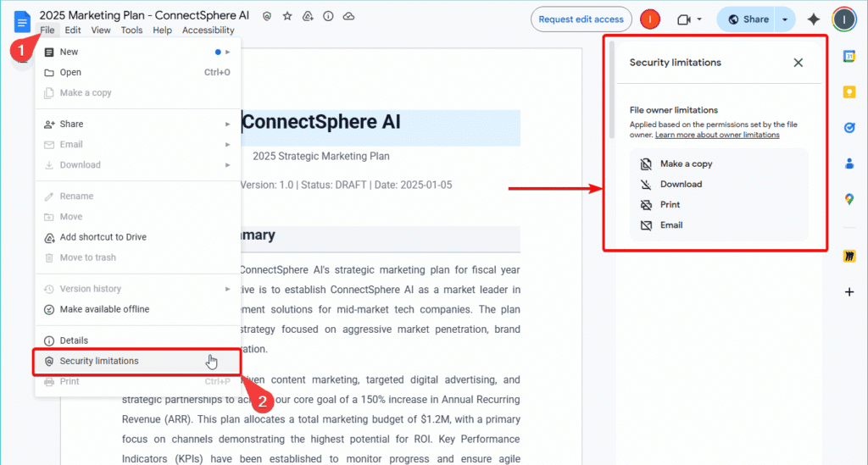Click the orange collaborator avatar
The width and height of the screenshot is (868, 465).
click(x=650, y=19)
